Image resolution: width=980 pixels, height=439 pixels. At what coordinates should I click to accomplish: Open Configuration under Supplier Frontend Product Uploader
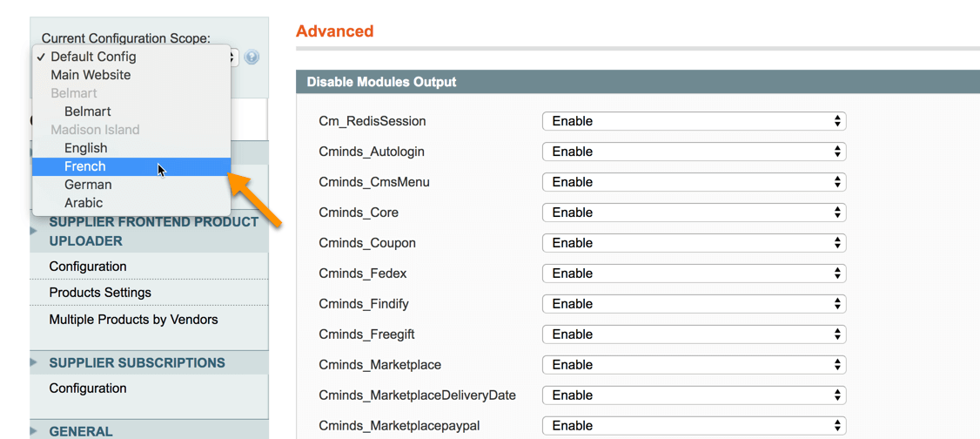click(x=88, y=267)
